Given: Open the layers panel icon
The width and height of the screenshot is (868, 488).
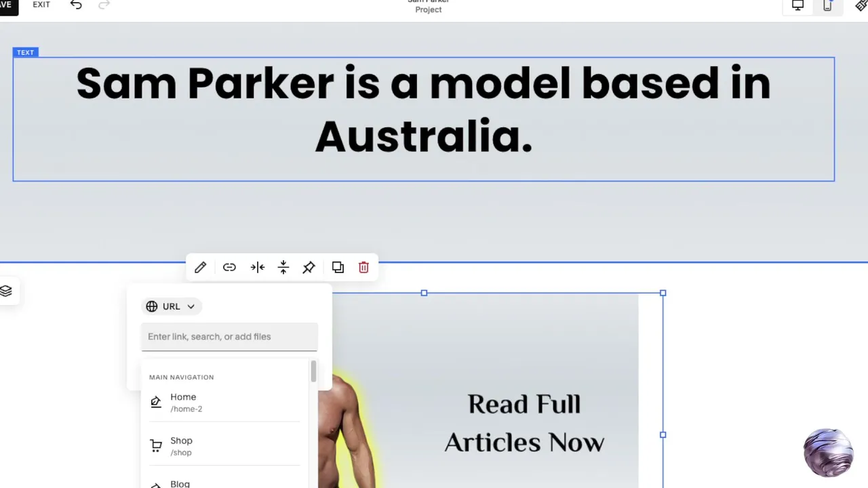Looking at the screenshot, I should (6, 291).
